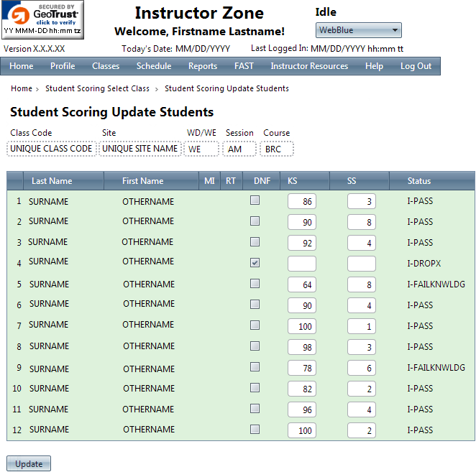Image resolution: width=476 pixels, height=472 pixels.
Task: Click Student Scoring Update Students breadcrumb
Action: (226, 88)
